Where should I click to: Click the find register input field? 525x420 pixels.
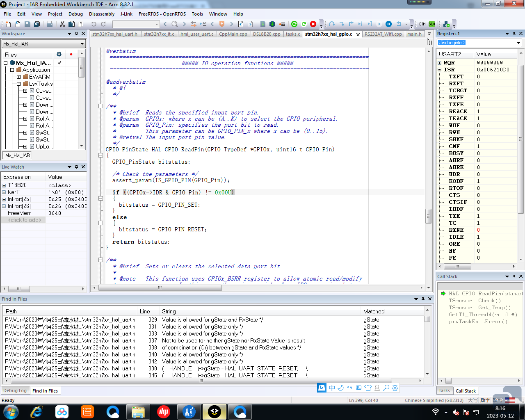point(476,43)
